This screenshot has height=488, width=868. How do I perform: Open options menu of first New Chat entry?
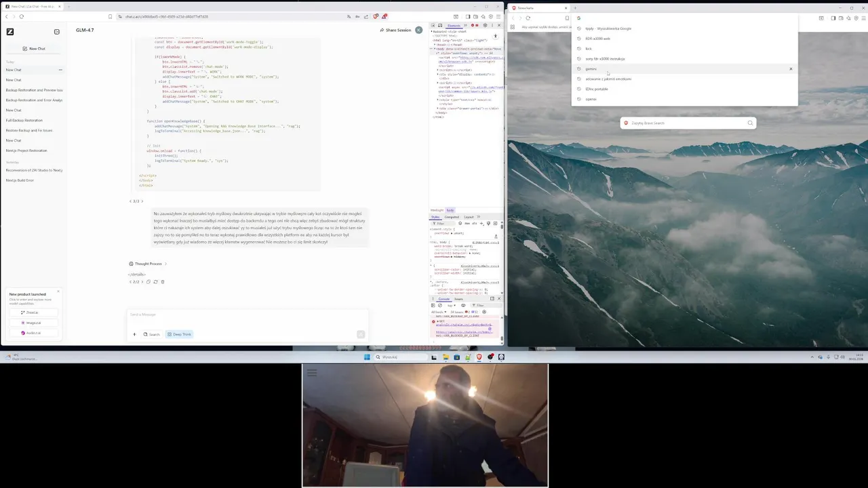click(x=60, y=70)
